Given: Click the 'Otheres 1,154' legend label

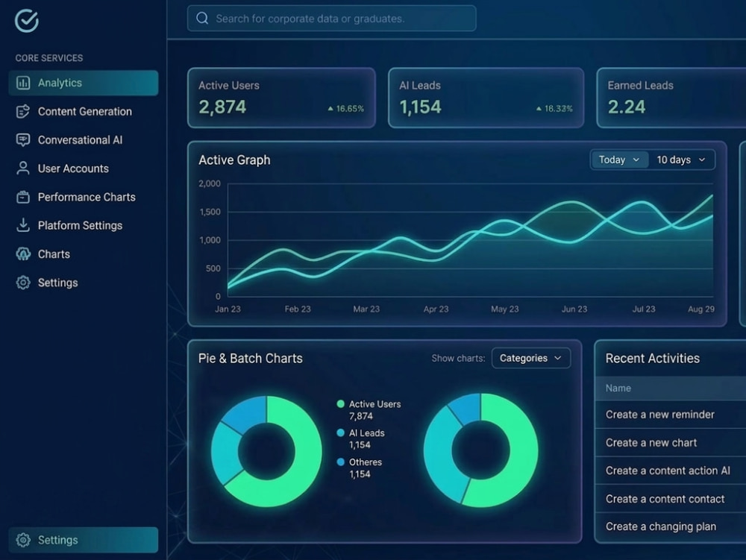Looking at the screenshot, I should click(366, 468).
